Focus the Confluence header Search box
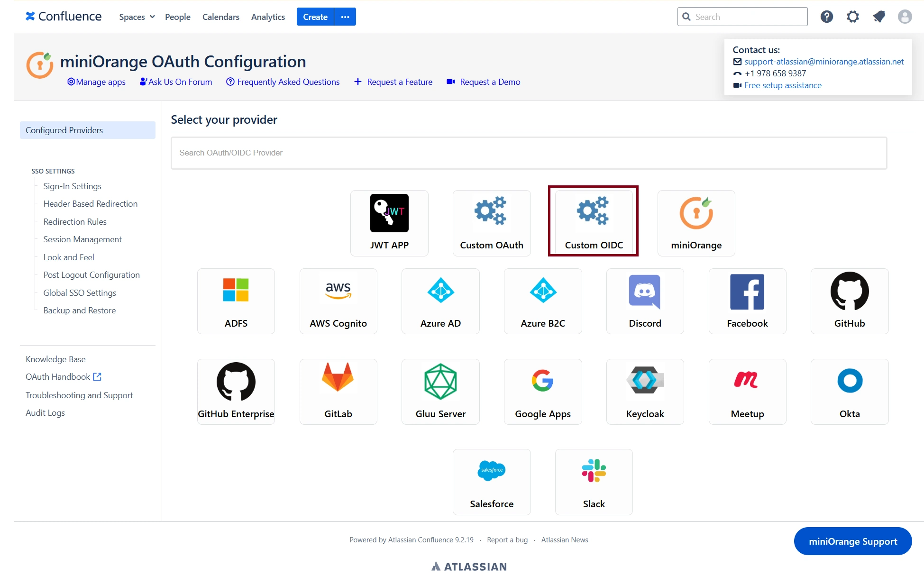The width and height of the screenshot is (924, 585). (x=742, y=17)
